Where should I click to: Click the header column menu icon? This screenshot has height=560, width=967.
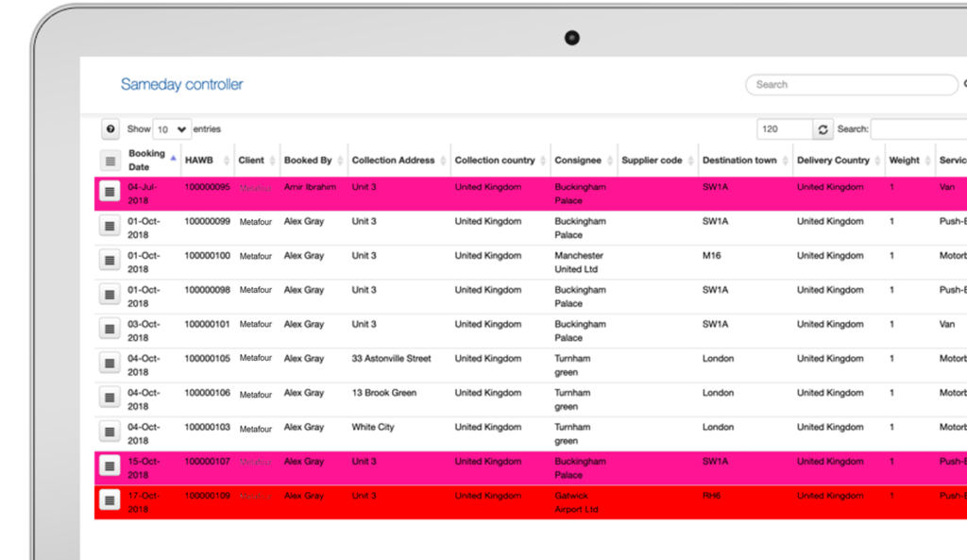(x=110, y=161)
